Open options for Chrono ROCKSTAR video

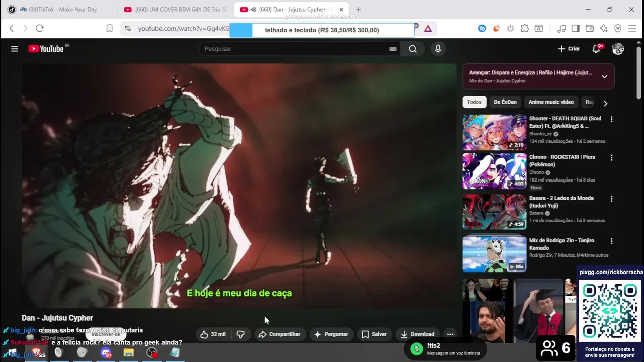click(x=611, y=158)
